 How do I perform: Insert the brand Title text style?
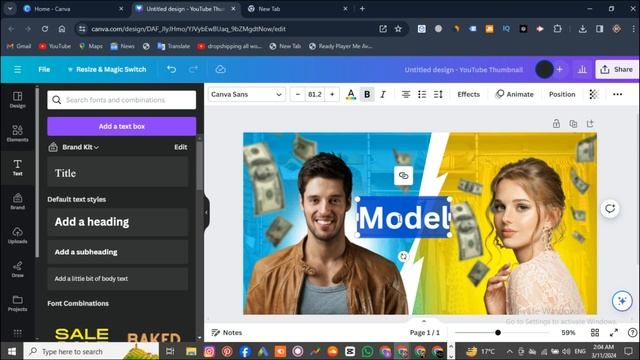(x=118, y=173)
